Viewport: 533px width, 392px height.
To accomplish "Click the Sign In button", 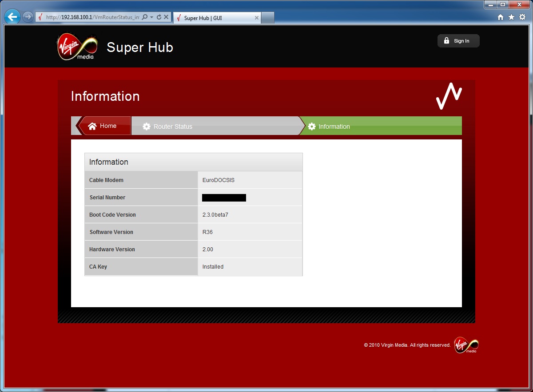I will click(458, 41).
